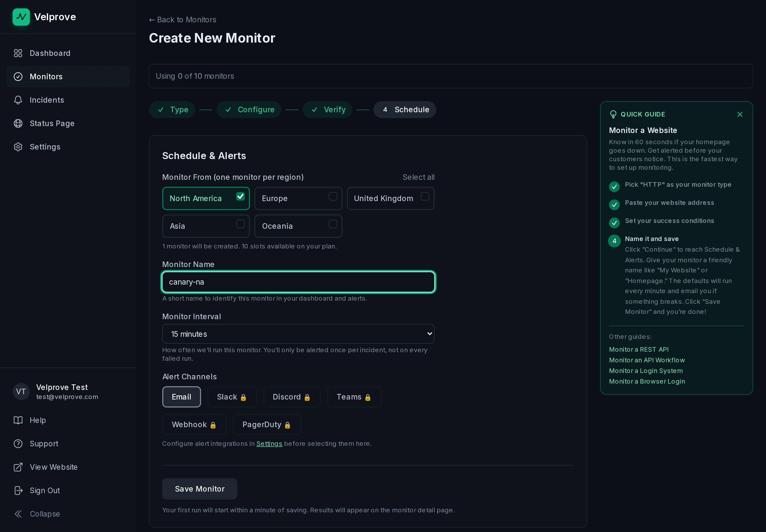Click Back to Monitors link
The height and width of the screenshot is (532, 766).
[183, 20]
